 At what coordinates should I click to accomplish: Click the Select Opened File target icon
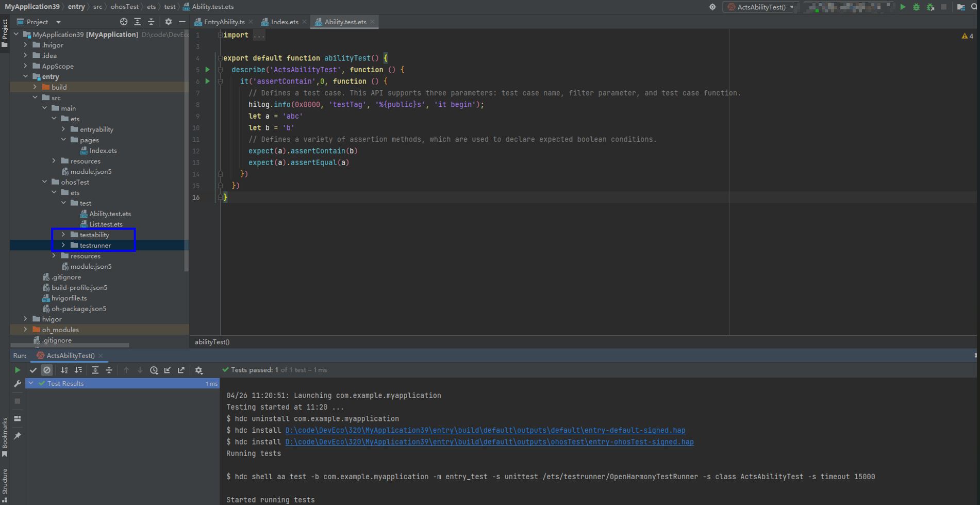click(x=123, y=22)
